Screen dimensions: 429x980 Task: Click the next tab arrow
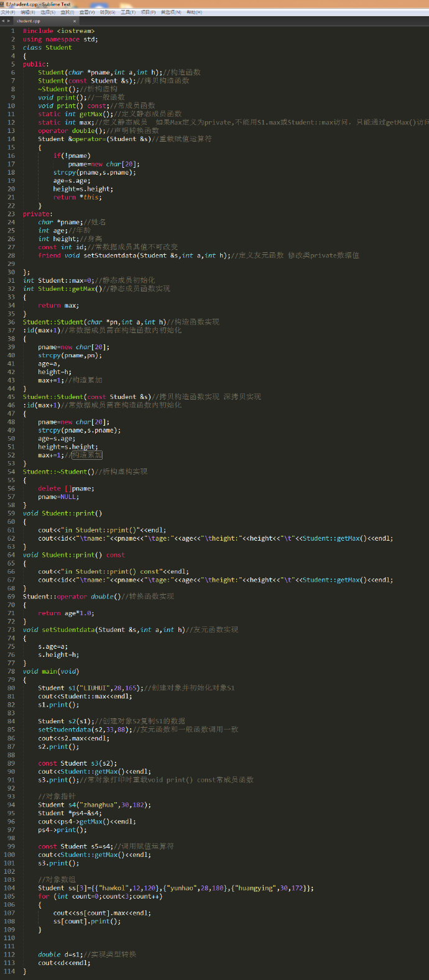click(9, 21)
